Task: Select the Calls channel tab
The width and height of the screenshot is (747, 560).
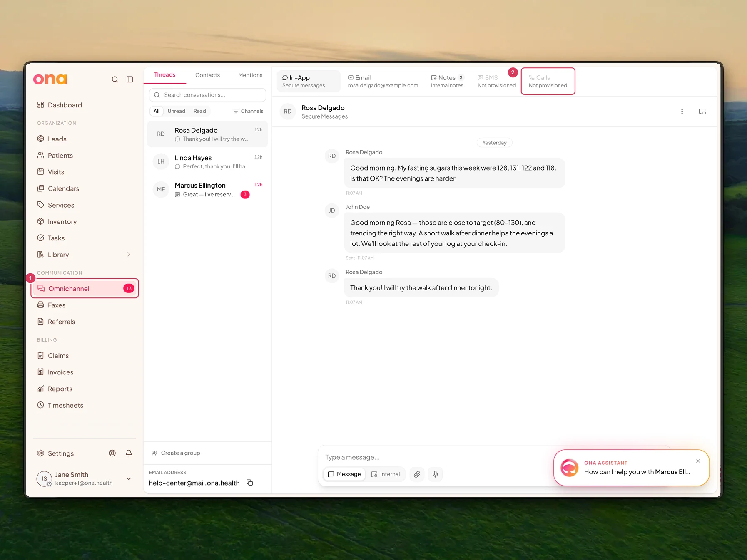Action: [x=548, y=81]
